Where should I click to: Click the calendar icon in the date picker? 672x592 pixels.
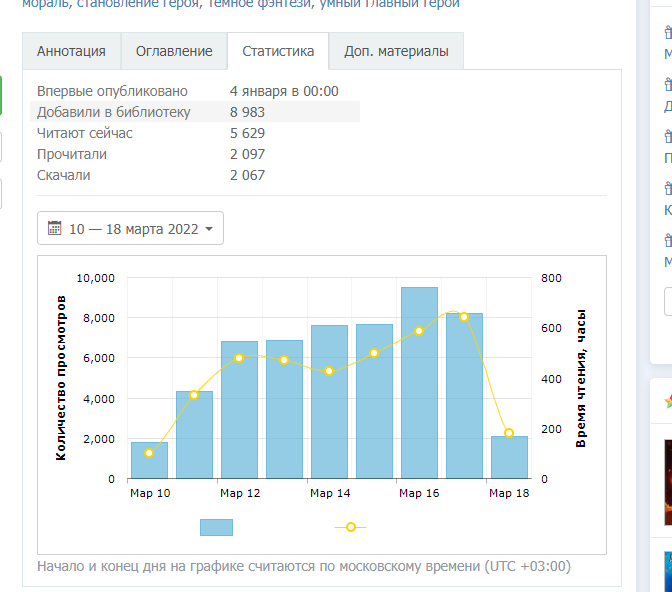(55, 229)
